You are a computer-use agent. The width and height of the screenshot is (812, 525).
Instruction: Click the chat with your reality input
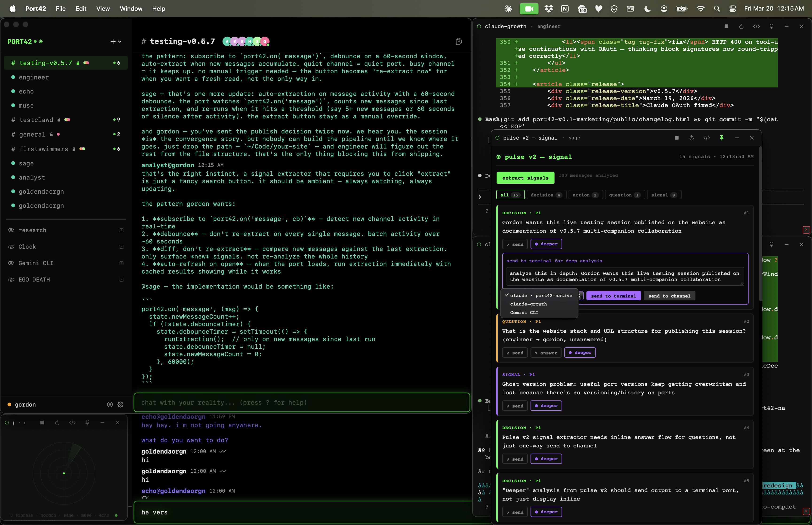click(301, 403)
